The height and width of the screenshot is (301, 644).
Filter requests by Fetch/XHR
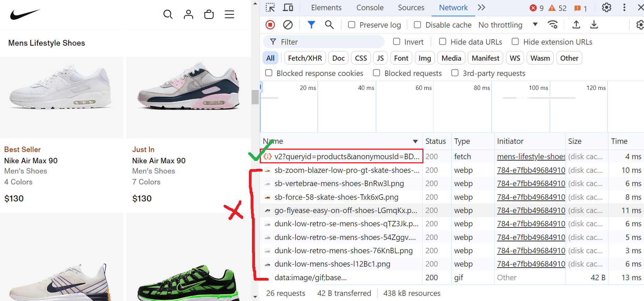coord(305,58)
